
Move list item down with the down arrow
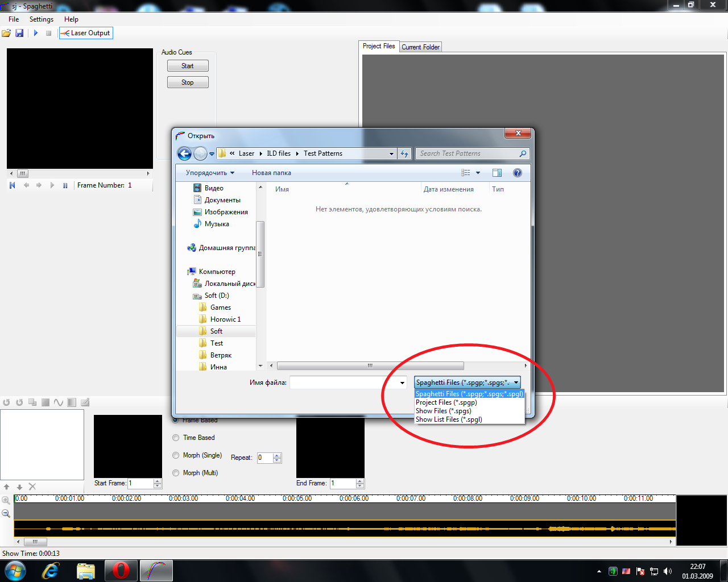pyautogui.click(x=19, y=487)
